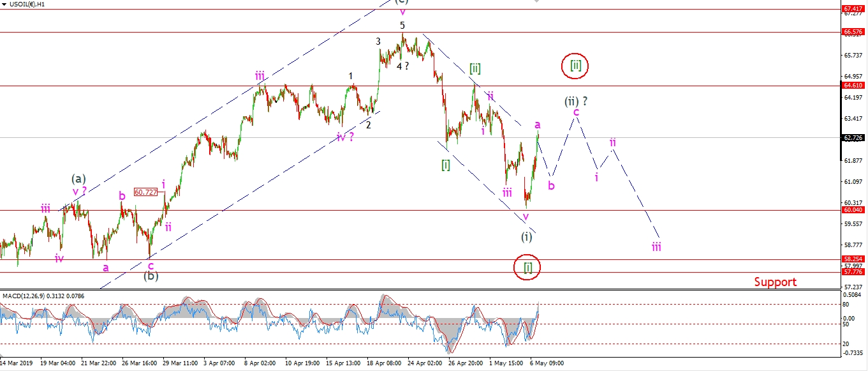Select the red-circled [i] wave marker
The width and height of the screenshot is (868, 371).
[x=527, y=268]
